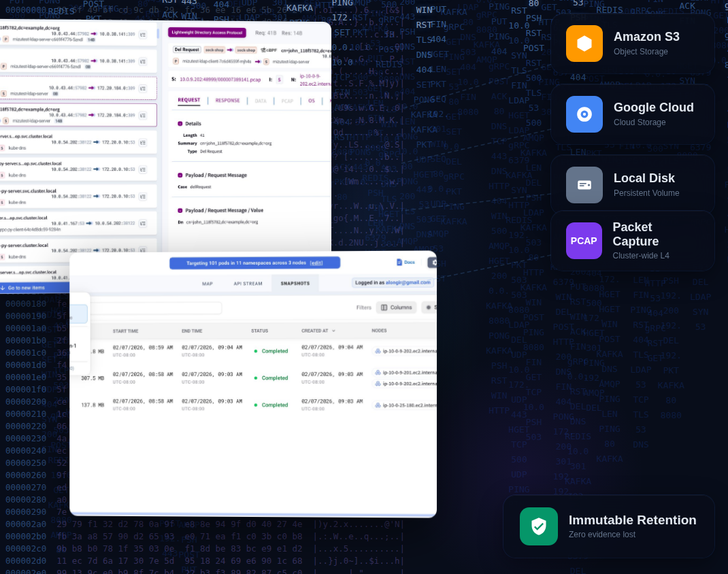Click the traffic list scrollbar thumb
728x574 pixels.
pos(158,33)
